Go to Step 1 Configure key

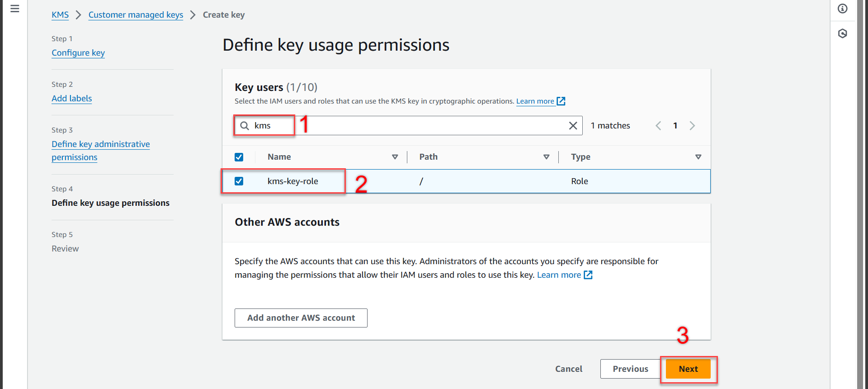tap(78, 53)
